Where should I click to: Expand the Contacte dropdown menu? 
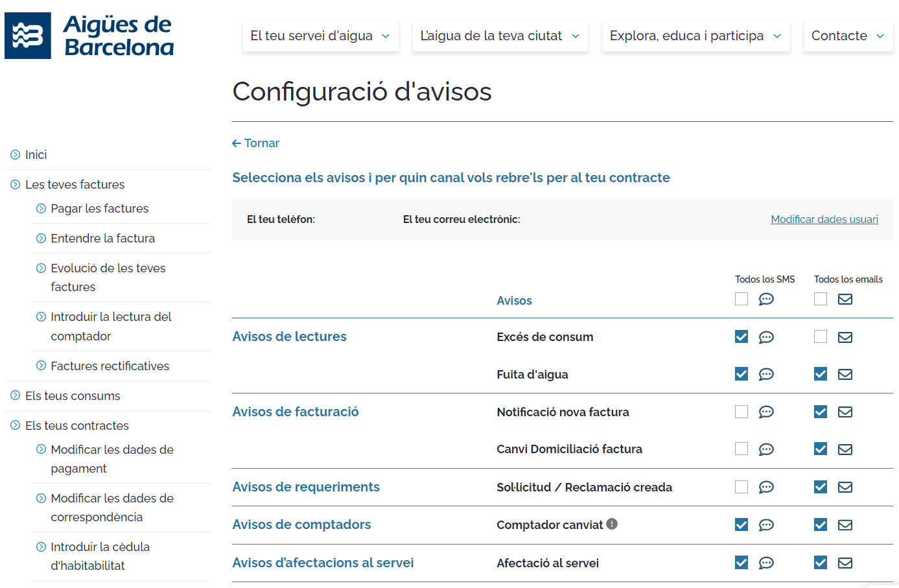pyautogui.click(x=848, y=36)
